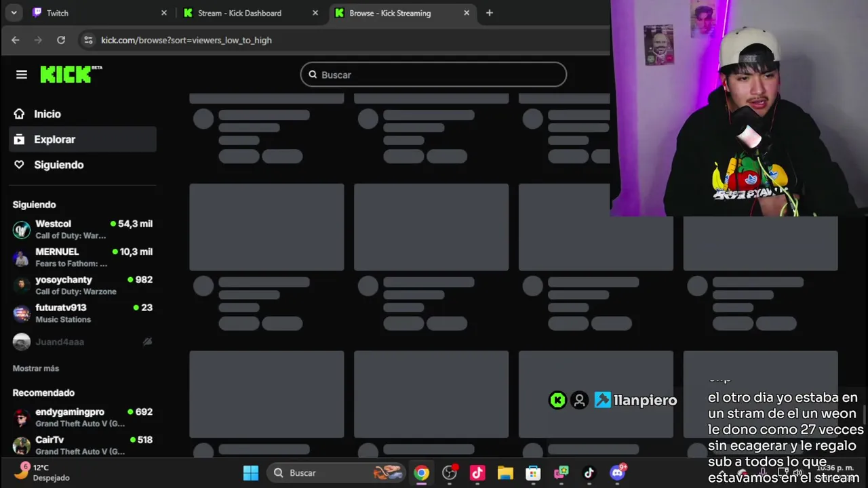Open OBS Studio from the taskbar
Screen dimensions: 868x488
click(x=450, y=473)
